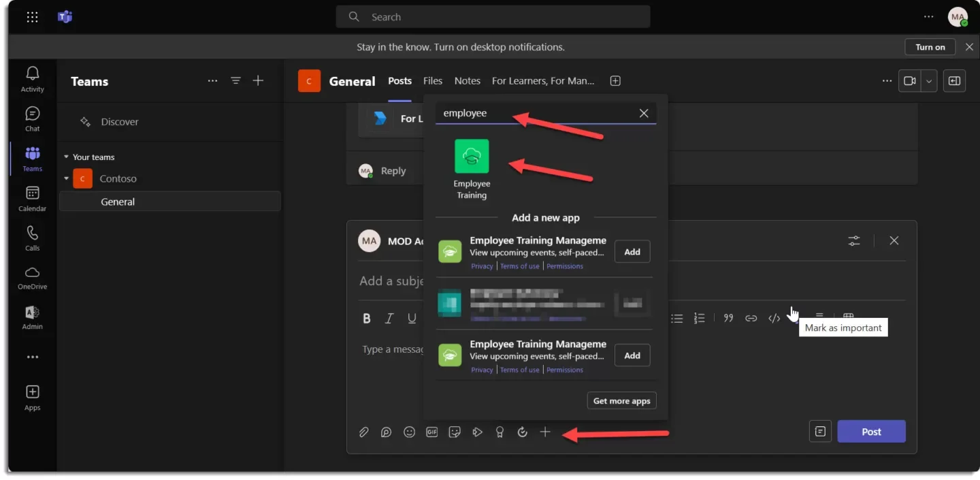The height and width of the screenshot is (480, 980).
Task: Open the Apps store in sidebar
Action: (32, 398)
